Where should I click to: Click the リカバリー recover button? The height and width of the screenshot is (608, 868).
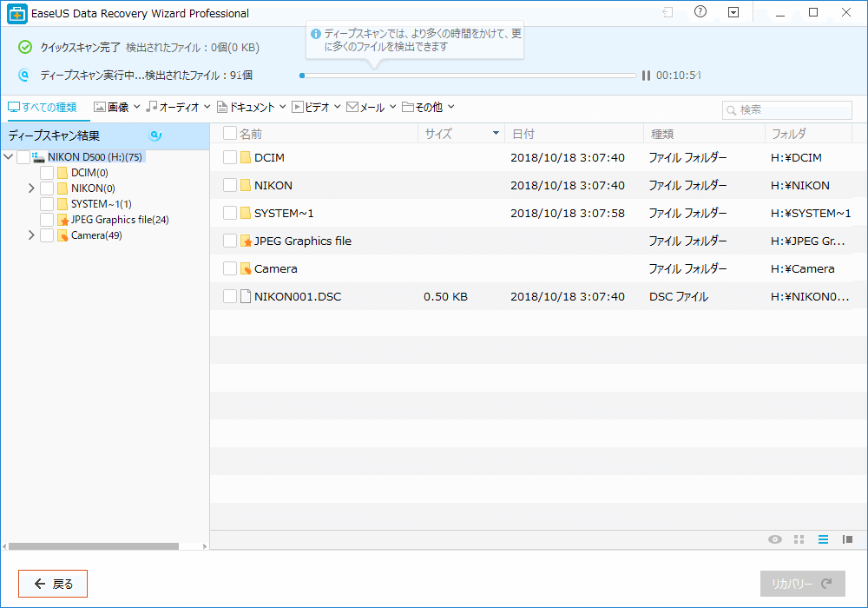pyautogui.click(x=803, y=584)
